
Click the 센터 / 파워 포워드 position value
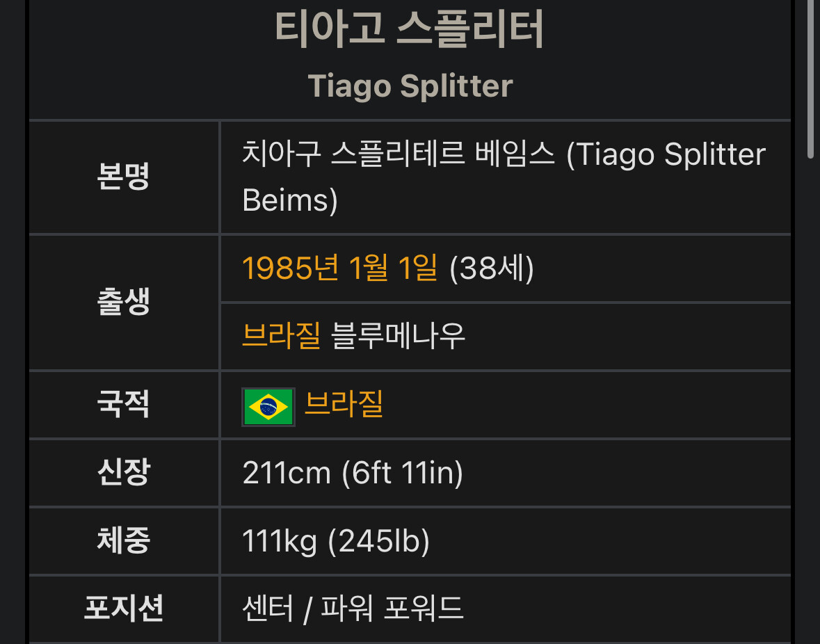353,609
